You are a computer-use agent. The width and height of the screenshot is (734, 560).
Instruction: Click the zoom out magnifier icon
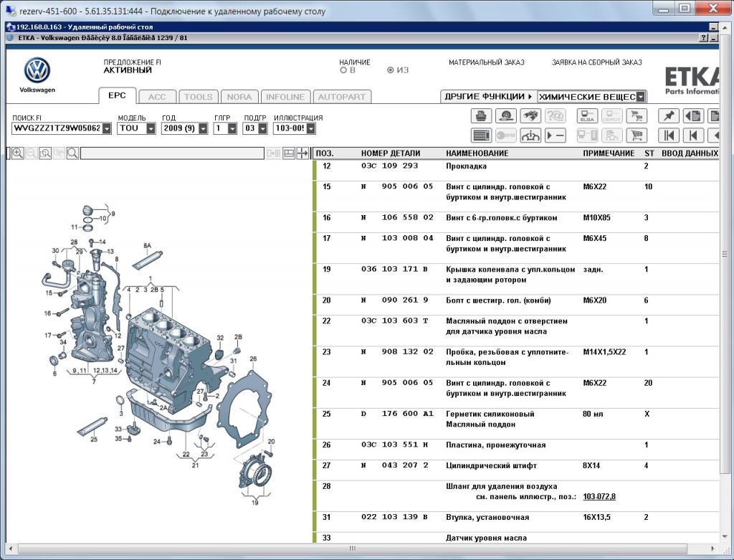point(32,153)
